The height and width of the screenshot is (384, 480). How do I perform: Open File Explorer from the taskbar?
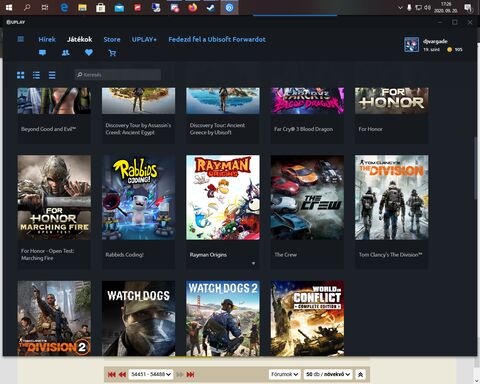(x=82, y=7)
